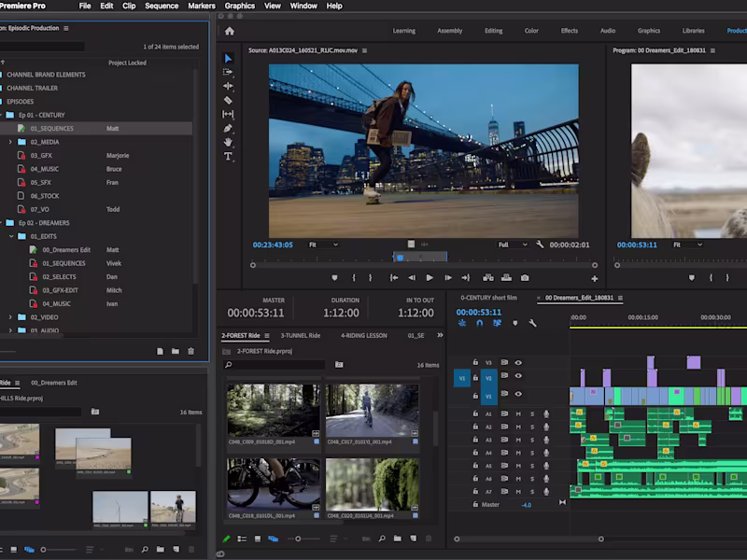The width and height of the screenshot is (747, 560).
Task: Select the Type tool
Action: tap(229, 157)
